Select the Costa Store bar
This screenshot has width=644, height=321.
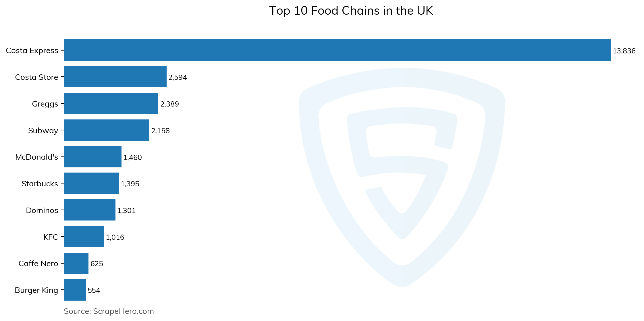pyautogui.click(x=115, y=77)
